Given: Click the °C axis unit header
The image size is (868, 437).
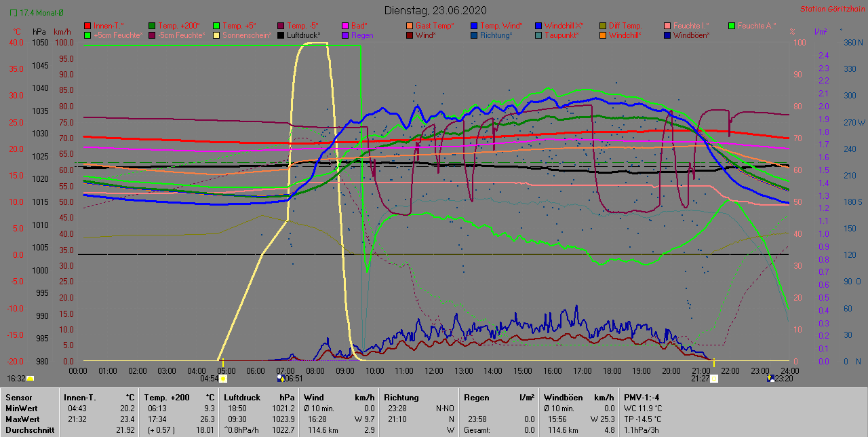Looking at the screenshot, I should 17,32.
